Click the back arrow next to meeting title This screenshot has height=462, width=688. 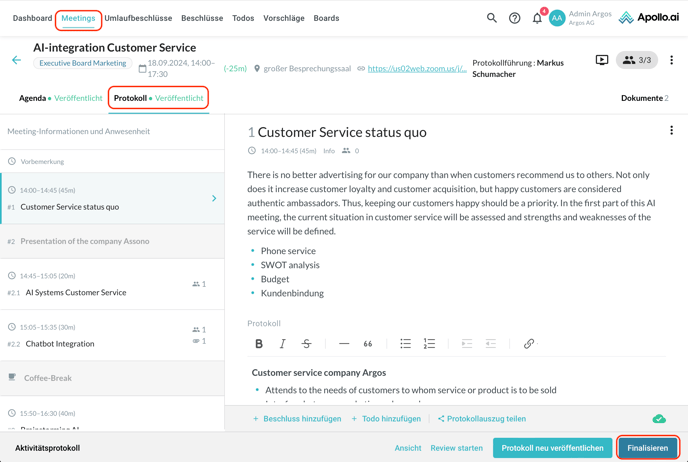click(16, 61)
